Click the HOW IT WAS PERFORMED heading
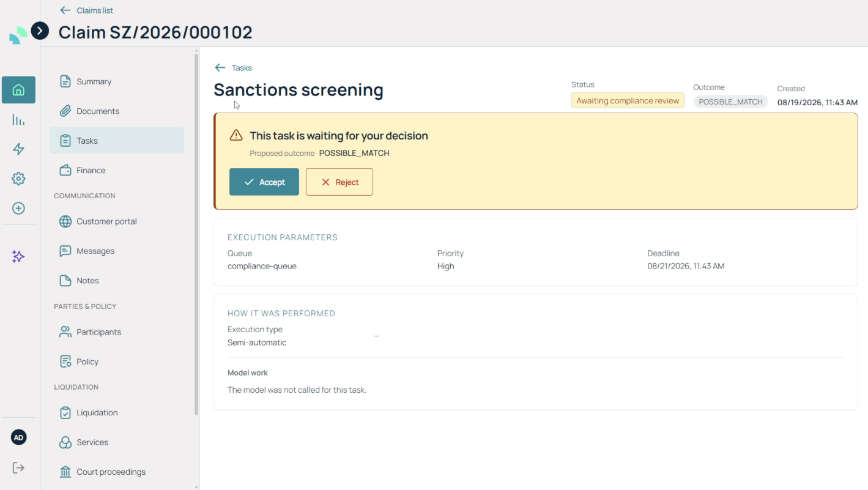 click(281, 313)
